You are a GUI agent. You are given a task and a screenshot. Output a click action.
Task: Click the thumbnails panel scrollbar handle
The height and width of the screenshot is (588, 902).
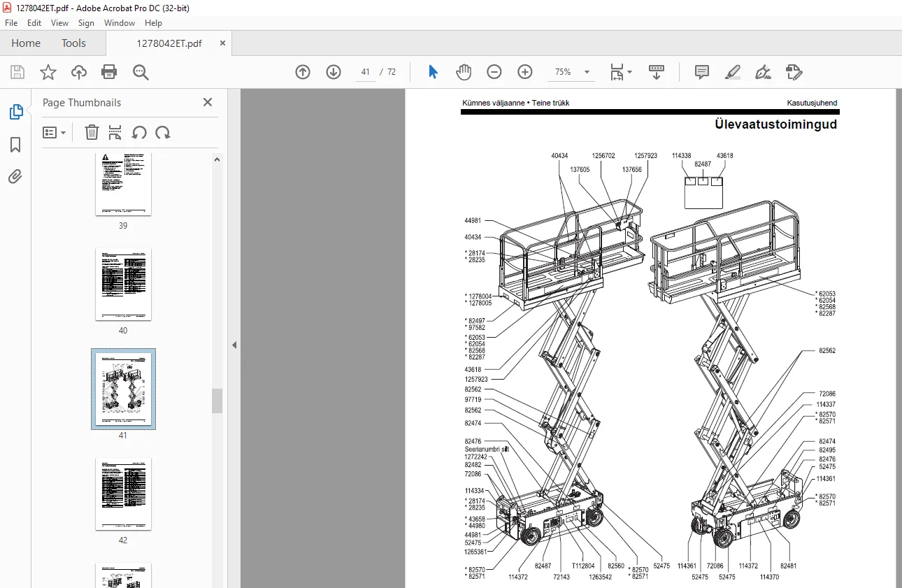(x=217, y=401)
